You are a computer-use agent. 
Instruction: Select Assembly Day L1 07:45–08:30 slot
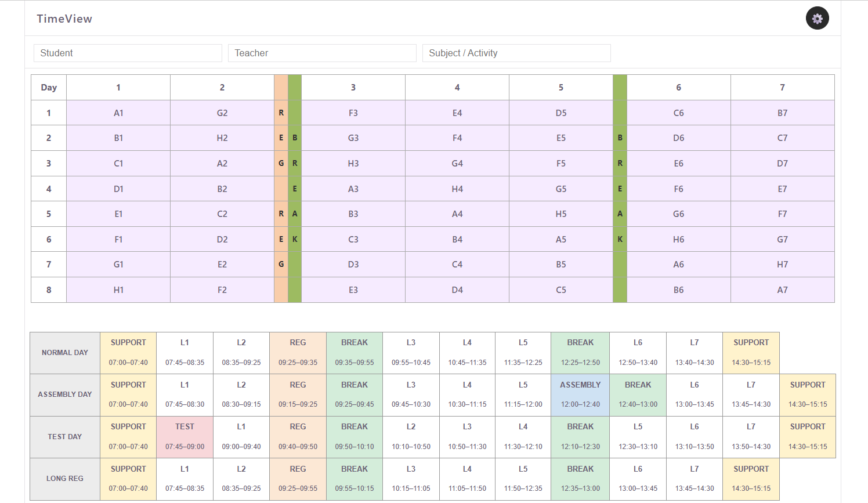pyautogui.click(x=185, y=395)
